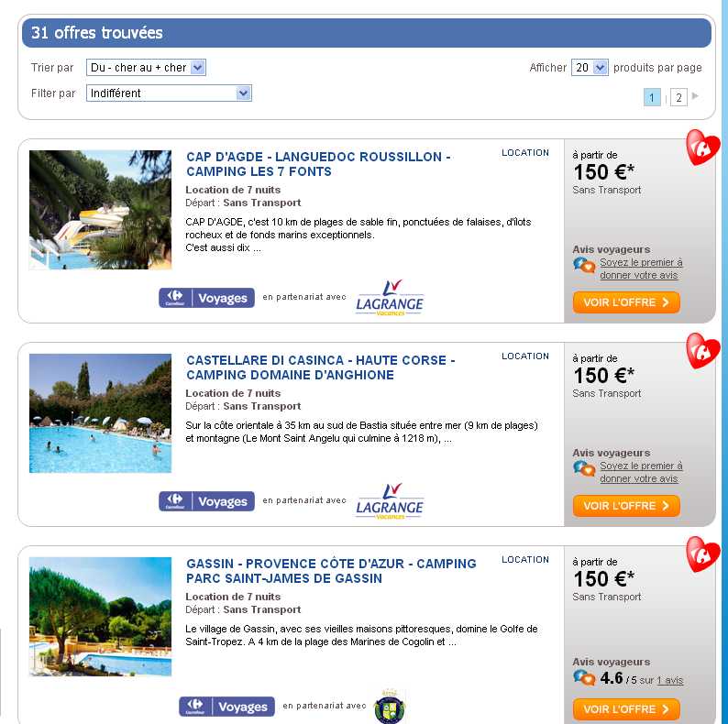
Task: Click the Cap d'Agde water slide thumbnail photo
Action: coord(100,210)
